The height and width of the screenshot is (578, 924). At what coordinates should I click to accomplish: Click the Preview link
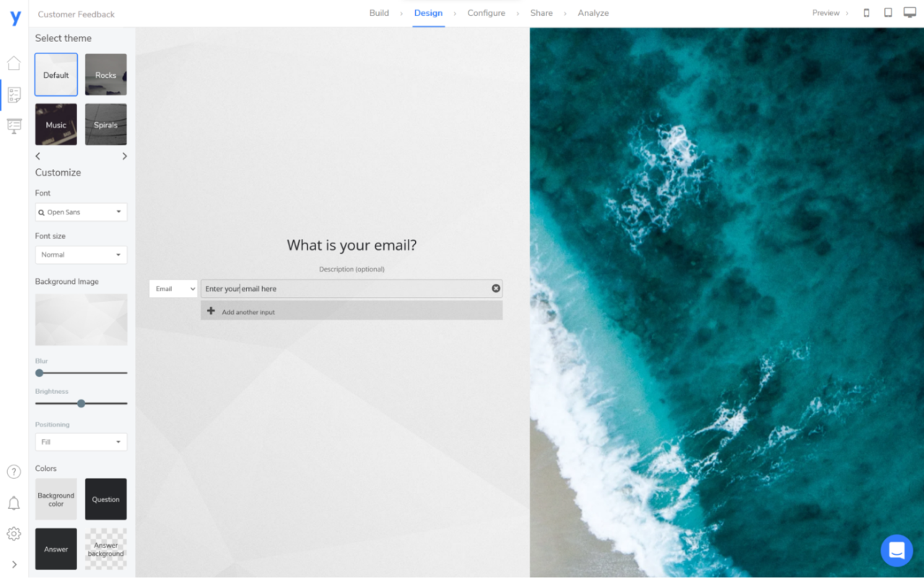coord(826,13)
